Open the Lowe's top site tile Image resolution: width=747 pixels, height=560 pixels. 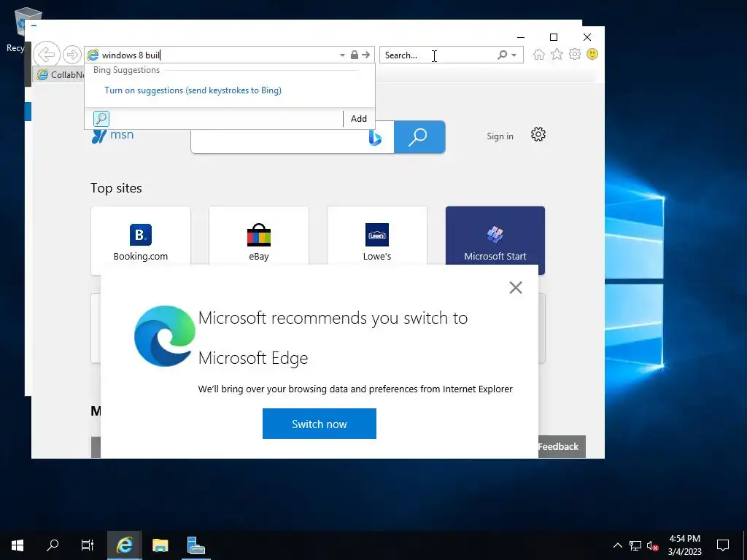pyautogui.click(x=377, y=236)
